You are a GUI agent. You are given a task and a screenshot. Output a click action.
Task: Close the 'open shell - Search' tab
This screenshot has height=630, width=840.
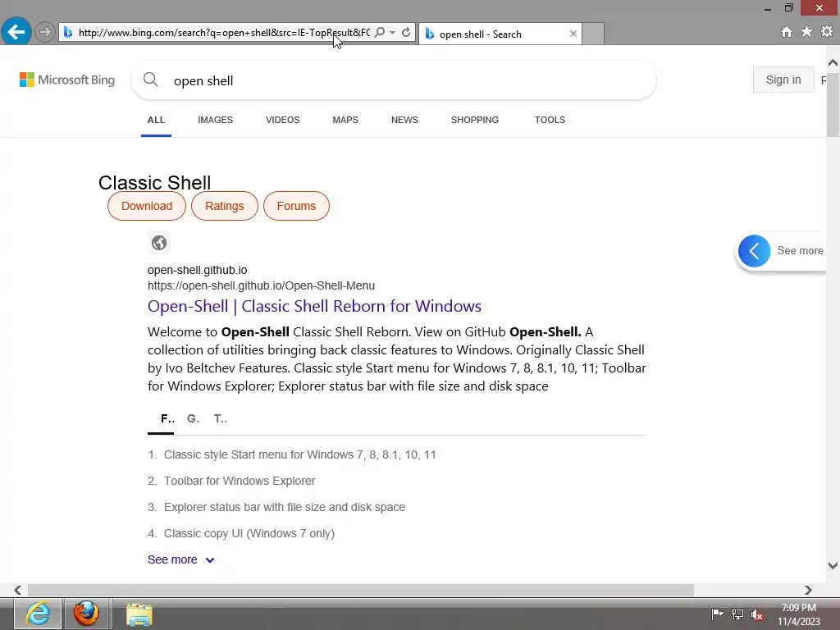coord(573,34)
